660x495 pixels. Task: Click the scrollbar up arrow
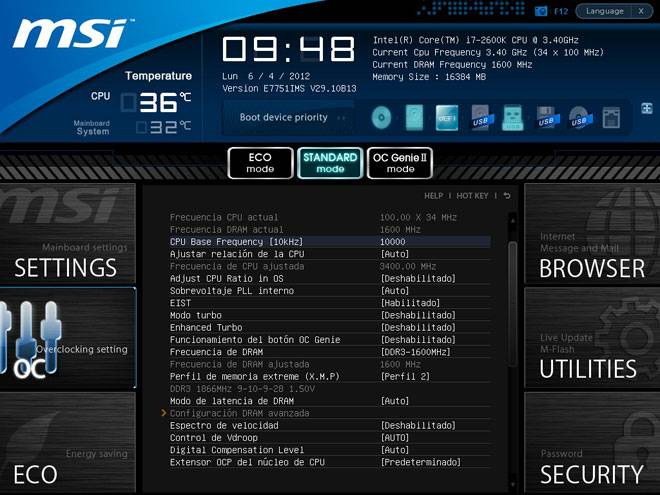(513, 220)
